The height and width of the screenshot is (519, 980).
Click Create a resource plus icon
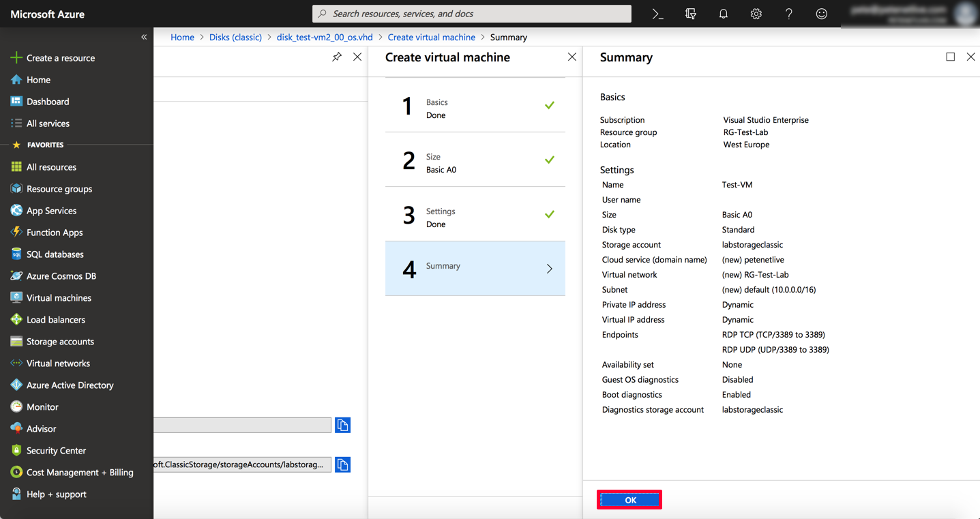point(16,58)
